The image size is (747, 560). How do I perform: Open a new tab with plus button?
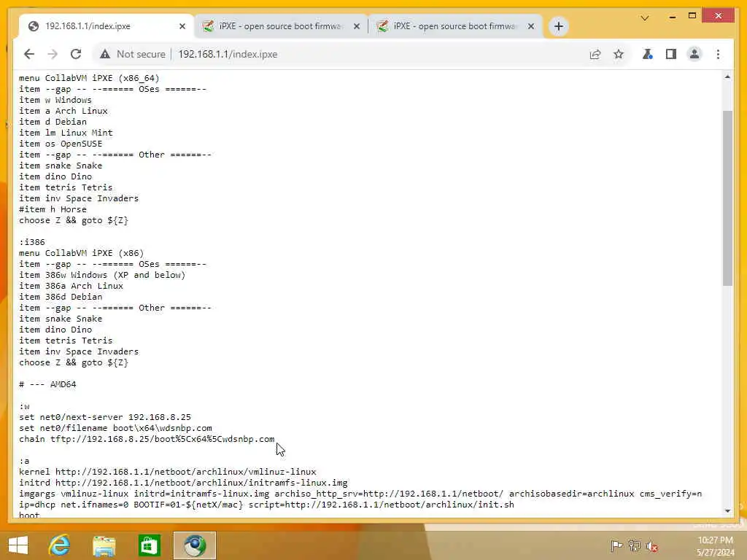(x=559, y=26)
